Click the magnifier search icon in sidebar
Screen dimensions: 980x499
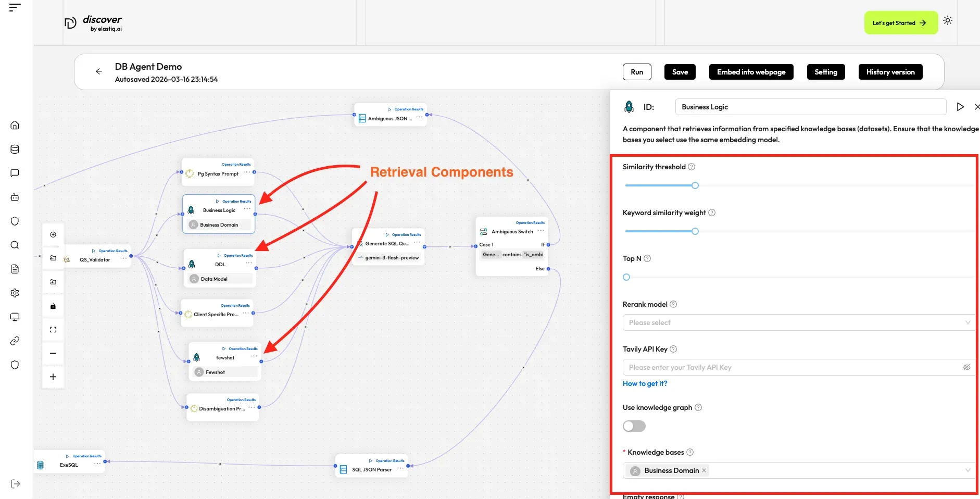tap(15, 245)
